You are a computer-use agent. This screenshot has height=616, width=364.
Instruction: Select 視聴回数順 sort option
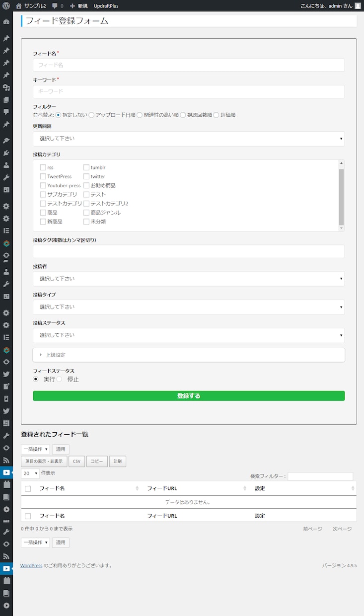(x=183, y=115)
